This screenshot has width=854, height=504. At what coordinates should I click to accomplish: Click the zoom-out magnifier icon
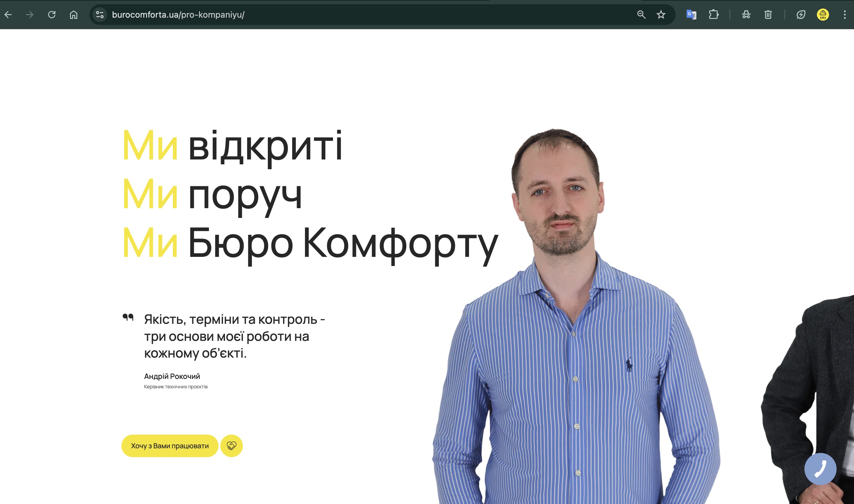pyautogui.click(x=641, y=15)
